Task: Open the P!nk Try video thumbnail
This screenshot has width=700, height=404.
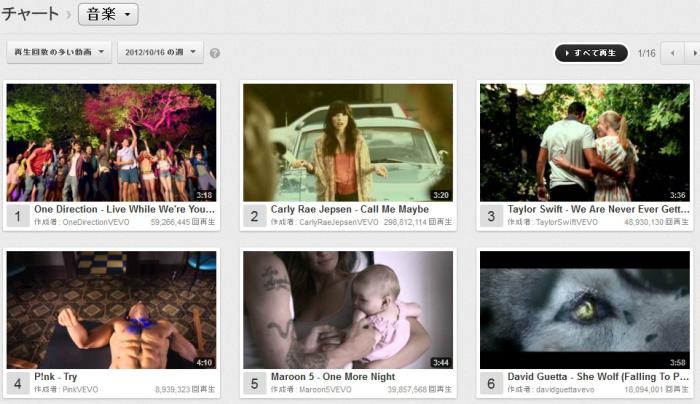Action: coord(111,310)
